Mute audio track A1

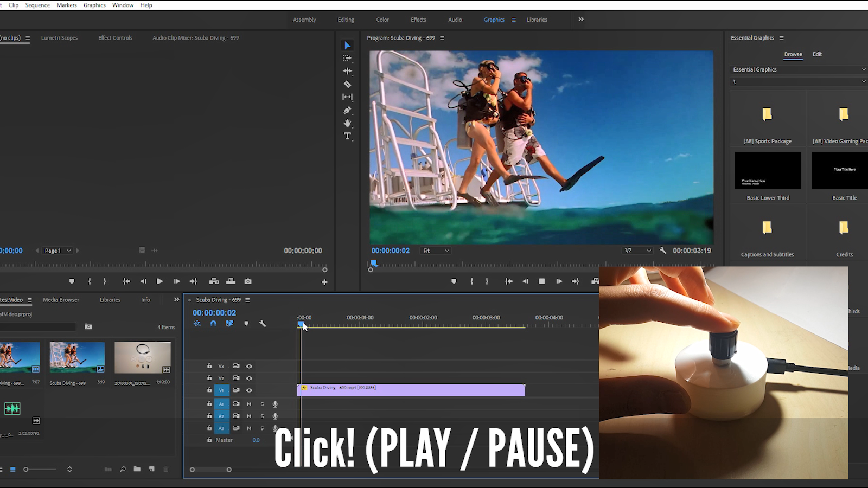[249, 404]
